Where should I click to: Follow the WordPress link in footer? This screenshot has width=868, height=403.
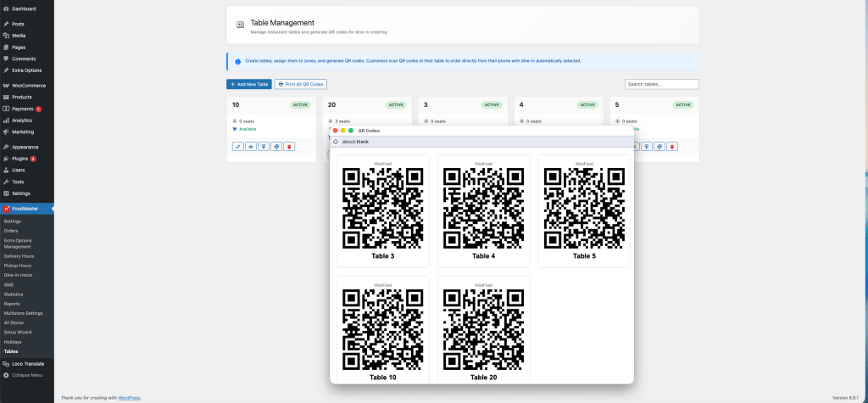pyautogui.click(x=129, y=397)
